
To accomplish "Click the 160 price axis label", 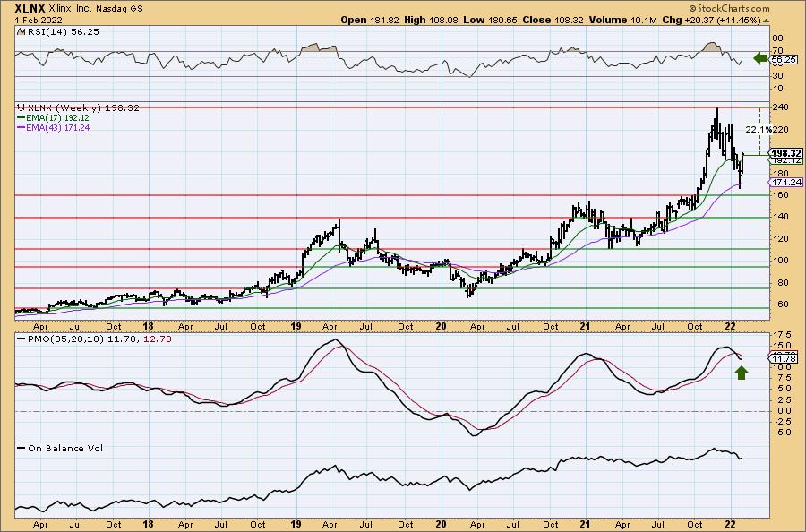I will [x=780, y=195].
